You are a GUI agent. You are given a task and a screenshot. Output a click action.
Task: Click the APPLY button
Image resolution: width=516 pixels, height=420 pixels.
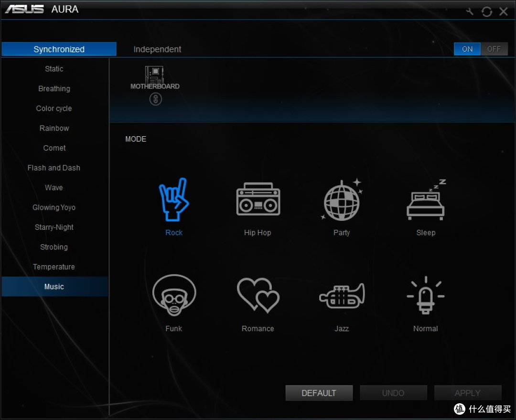(468, 393)
